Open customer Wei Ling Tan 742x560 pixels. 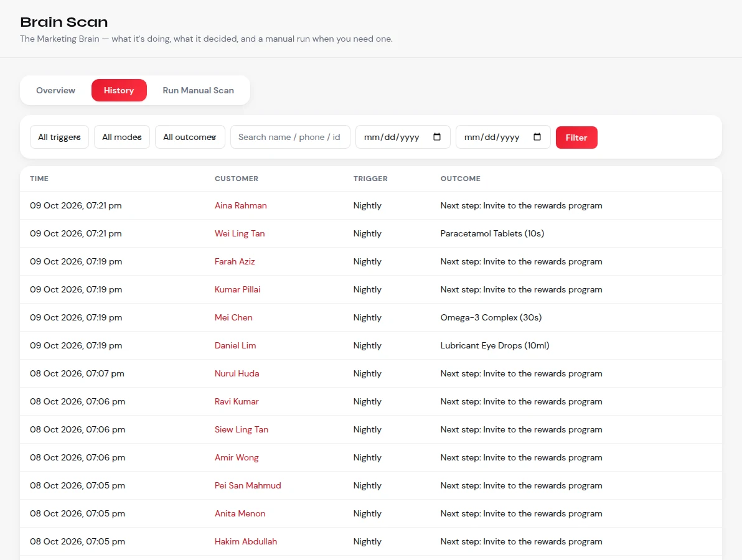point(240,233)
